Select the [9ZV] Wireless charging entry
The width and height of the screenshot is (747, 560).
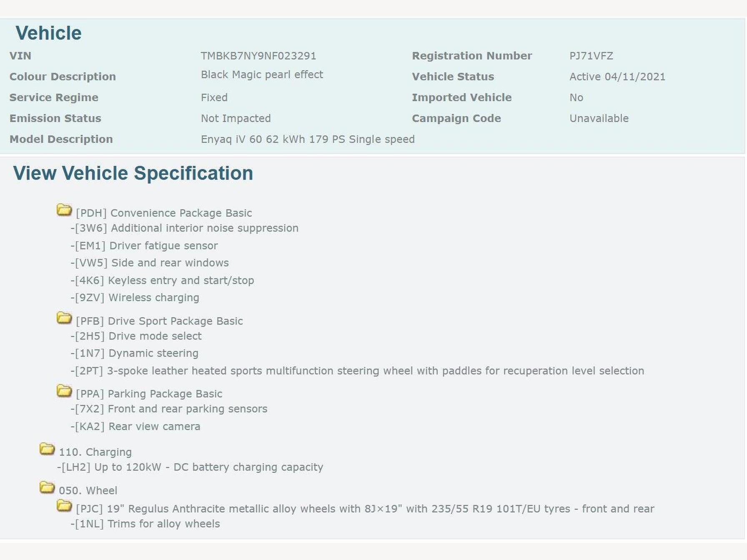pos(135,297)
